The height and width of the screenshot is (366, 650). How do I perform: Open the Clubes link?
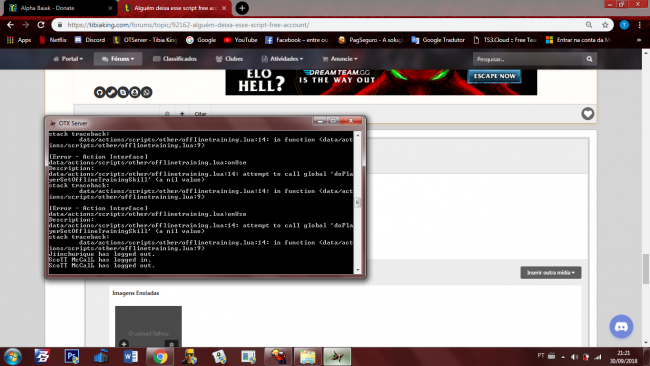(x=229, y=59)
